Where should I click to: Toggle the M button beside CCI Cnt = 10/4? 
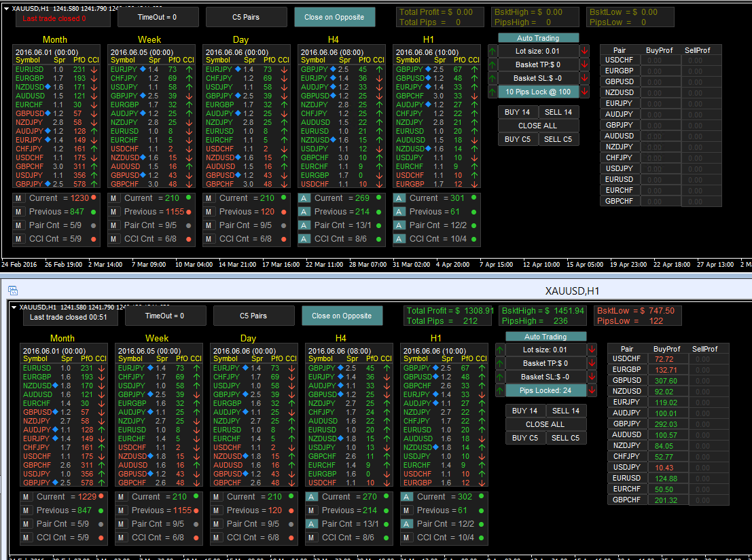pos(407,538)
